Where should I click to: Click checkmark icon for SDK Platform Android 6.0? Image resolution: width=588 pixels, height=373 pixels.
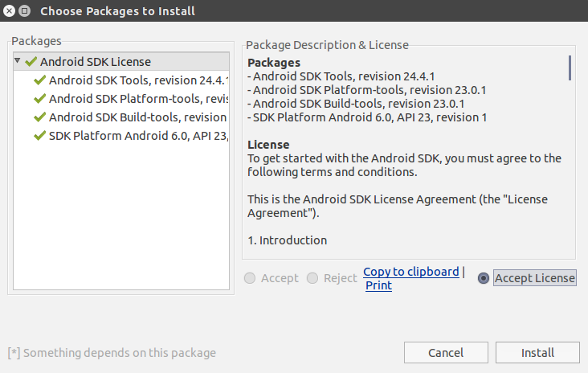(39, 136)
